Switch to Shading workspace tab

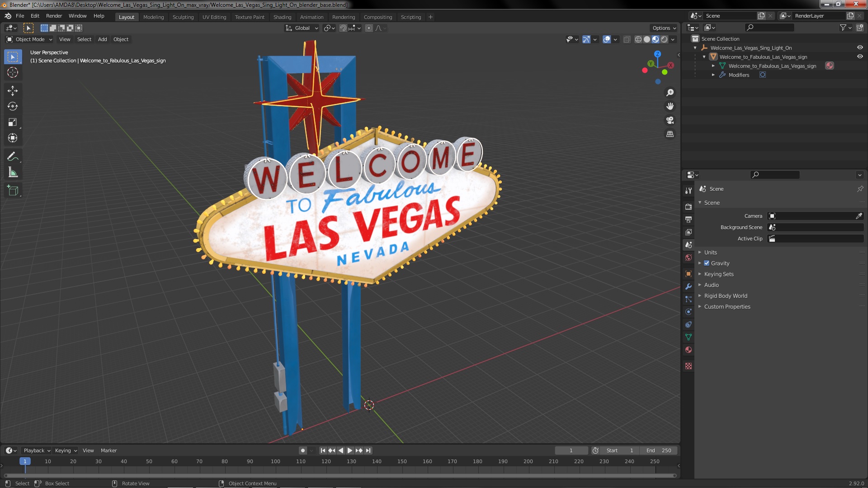282,17
